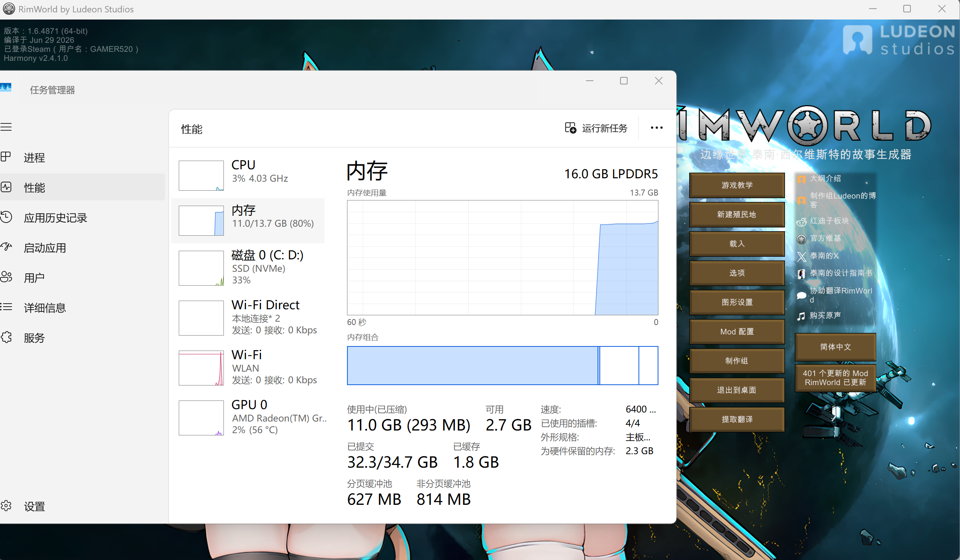Click the Settings (设置) gear icon
The image size is (960, 560).
click(6, 506)
